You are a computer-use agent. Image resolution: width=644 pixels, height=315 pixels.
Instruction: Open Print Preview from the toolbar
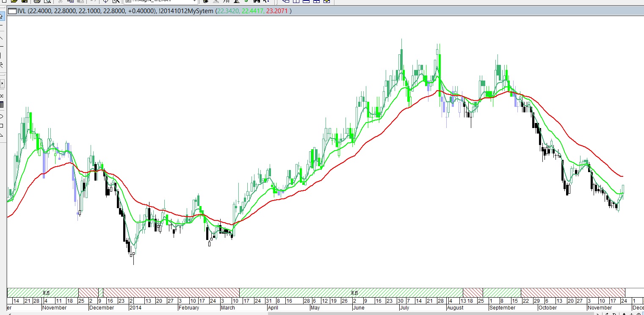pos(47,2)
